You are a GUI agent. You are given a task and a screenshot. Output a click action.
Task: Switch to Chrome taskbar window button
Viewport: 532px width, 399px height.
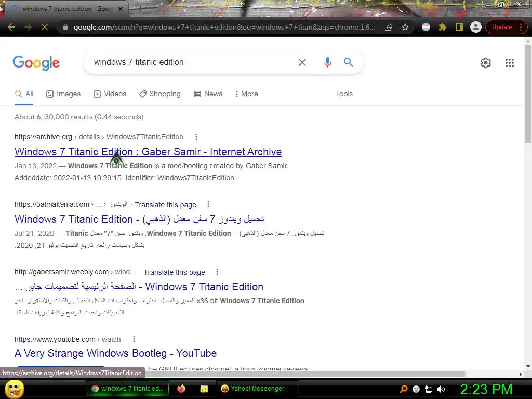click(128, 389)
